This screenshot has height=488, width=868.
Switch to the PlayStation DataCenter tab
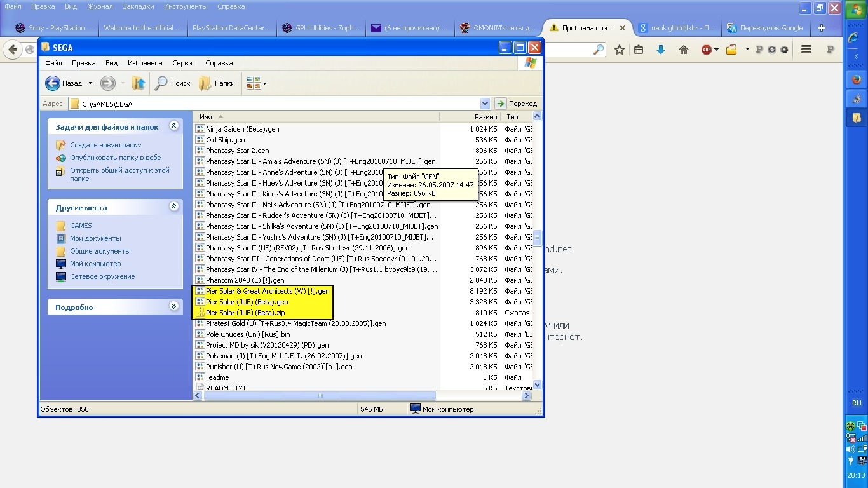[x=232, y=28]
